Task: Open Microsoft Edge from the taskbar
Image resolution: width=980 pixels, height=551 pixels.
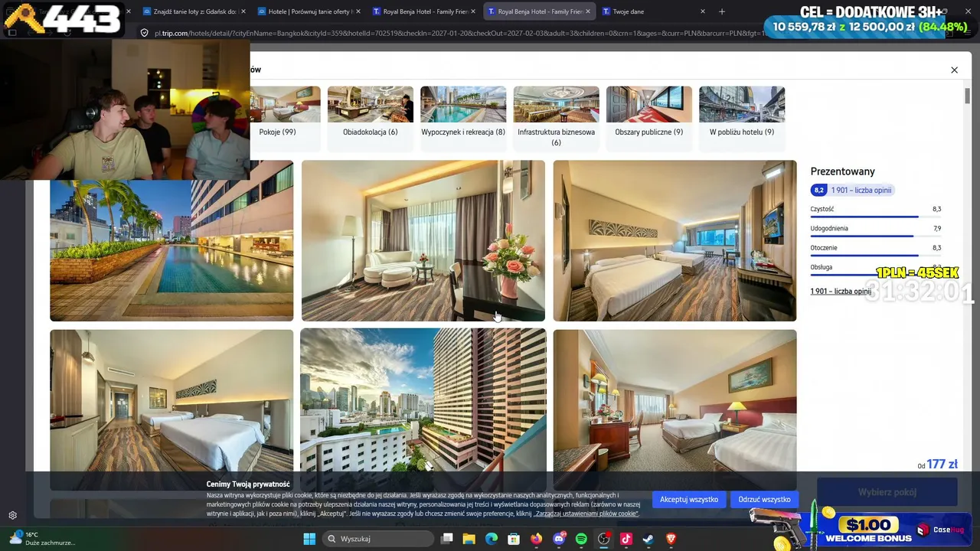Action: (x=492, y=539)
